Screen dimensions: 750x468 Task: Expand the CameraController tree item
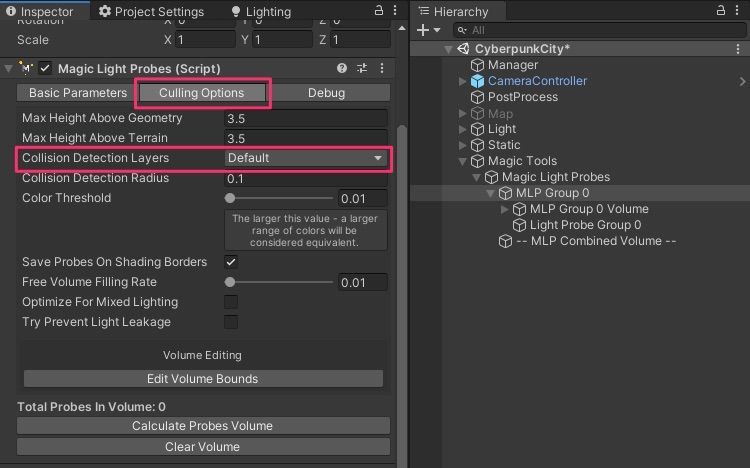[462, 81]
